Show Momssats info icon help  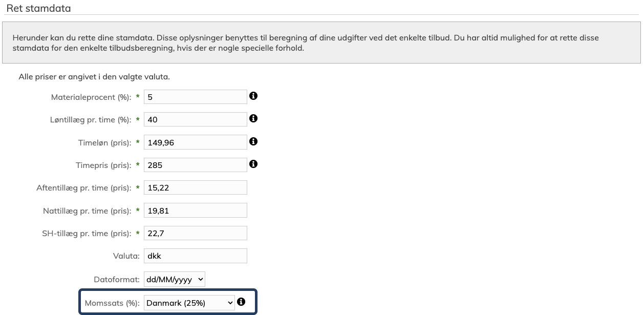tap(241, 302)
